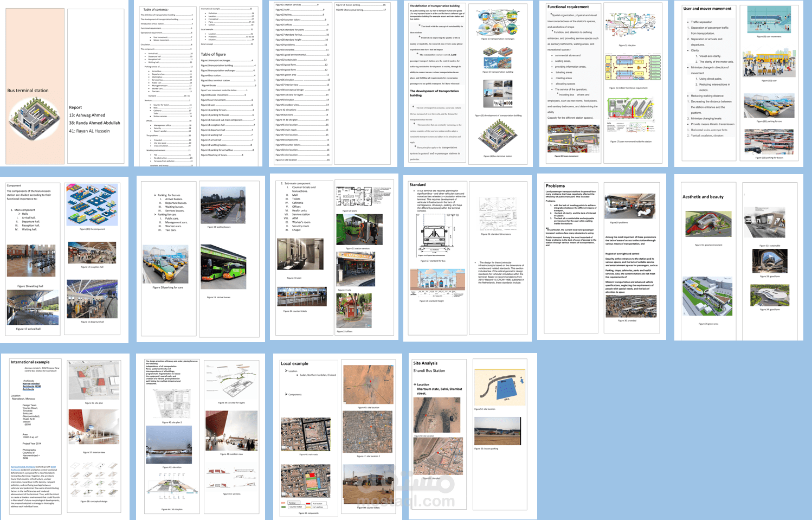The image size is (812, 520).
Task: Click the 'Figure 17 arrival hall' photo
Action: point(33,307)
